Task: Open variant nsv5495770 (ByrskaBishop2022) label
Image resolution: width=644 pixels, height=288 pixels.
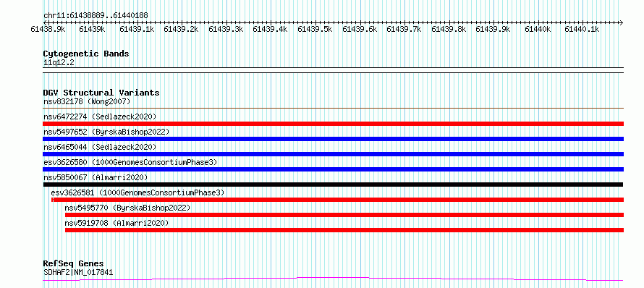Action: pyautogui.click(x=128, y=208)
